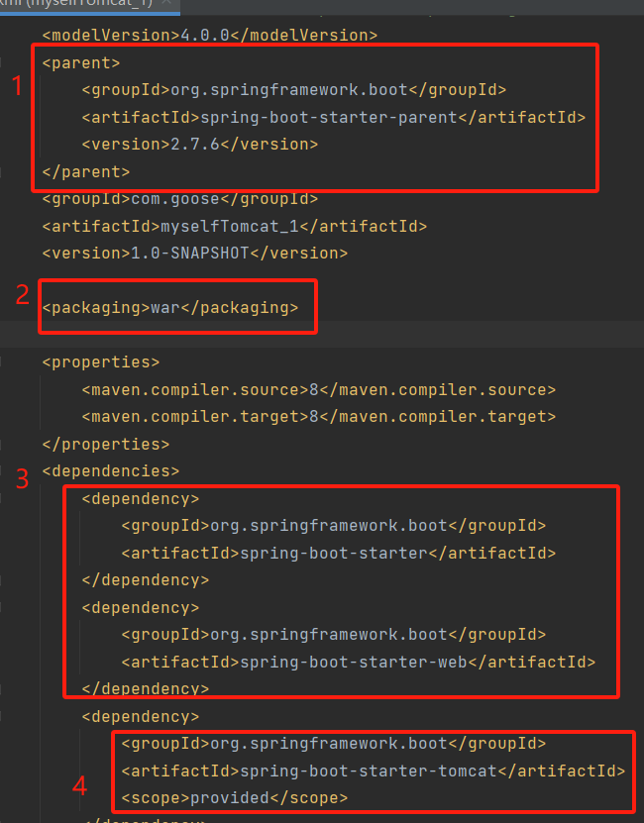Screen dimensions: 644x823
Task: Place the cursor on the opening <parent> tag
Action: point(81,63)
